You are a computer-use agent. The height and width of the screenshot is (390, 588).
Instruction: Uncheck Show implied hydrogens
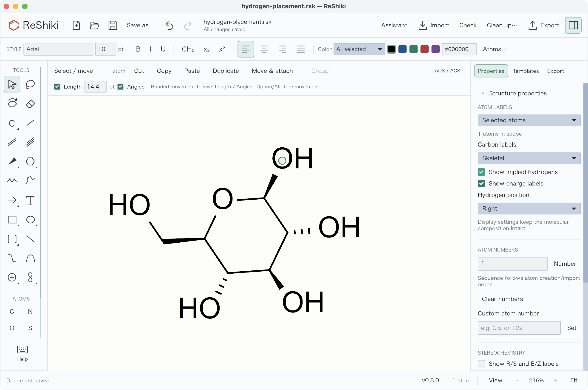pos(481,172)
